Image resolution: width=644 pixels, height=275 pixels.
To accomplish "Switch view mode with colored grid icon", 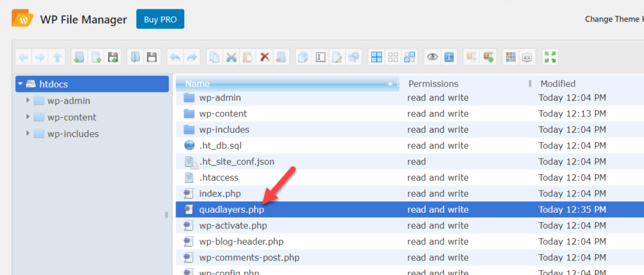I will [x=511, y=57].
